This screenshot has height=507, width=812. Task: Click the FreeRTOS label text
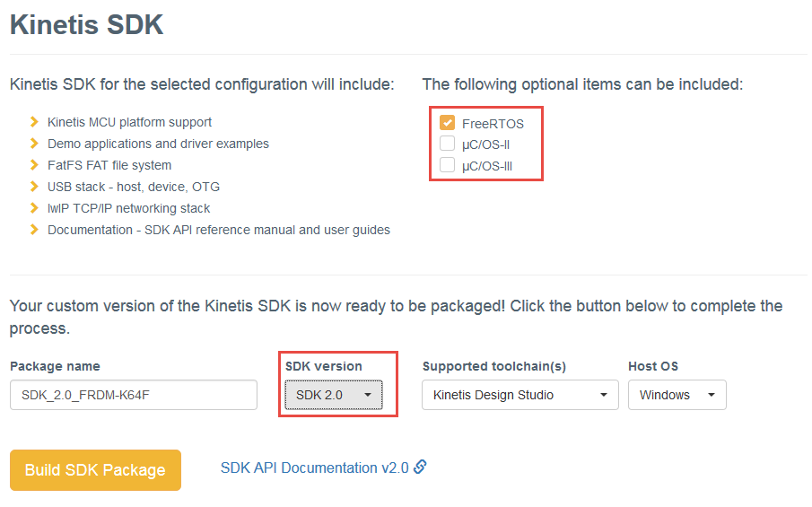coord(493,124)
